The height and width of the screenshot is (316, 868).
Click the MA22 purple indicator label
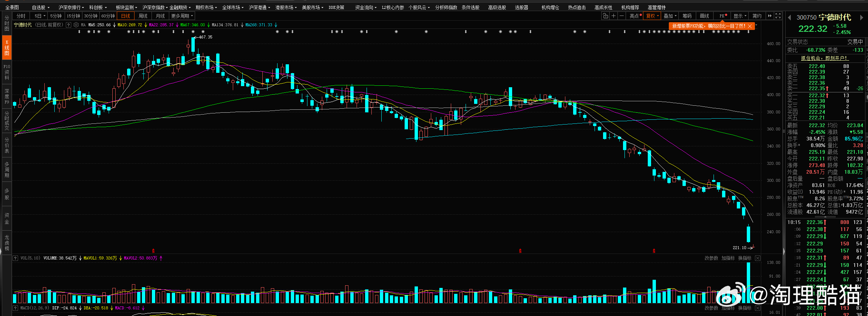(x=161, y=25)
